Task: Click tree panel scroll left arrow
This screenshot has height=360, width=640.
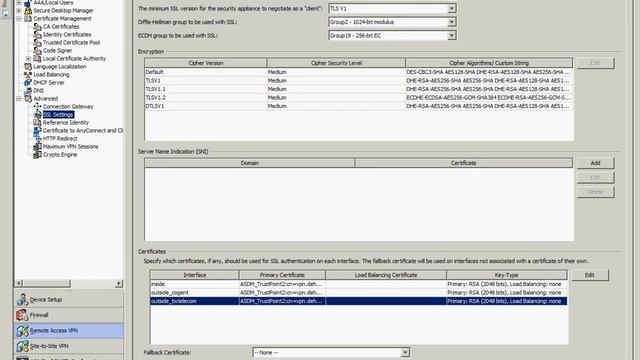Action: coord(19,283)
